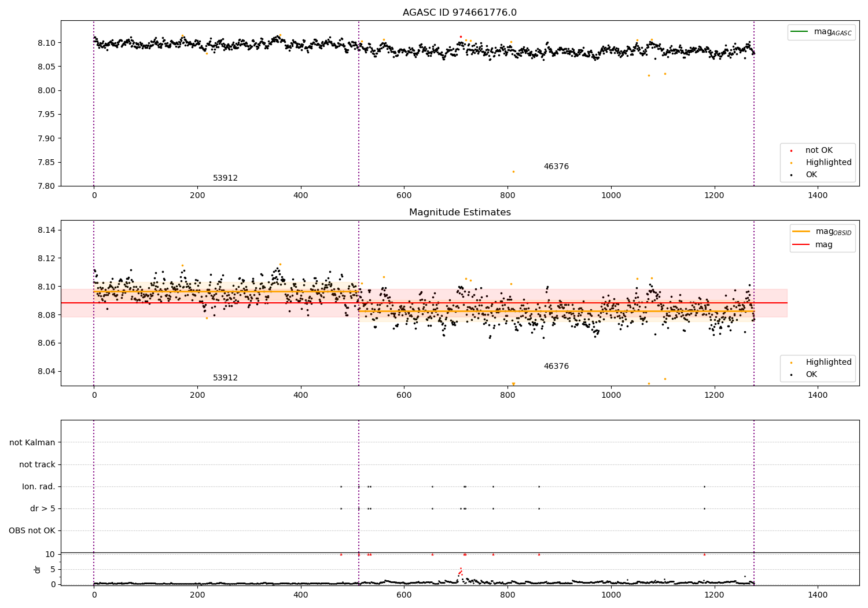Click the 'OBS not OK' y-axis label

pos(32,531)
